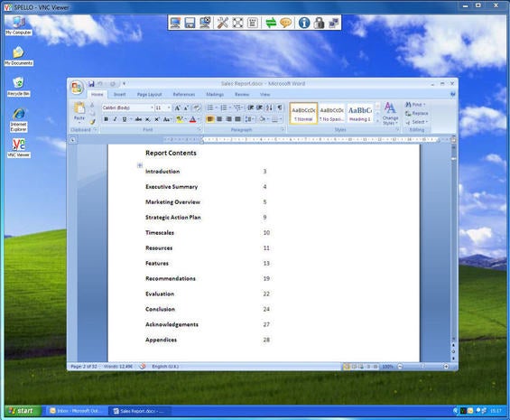
Task: Click the Start button
Action: (x=23, y=411)
